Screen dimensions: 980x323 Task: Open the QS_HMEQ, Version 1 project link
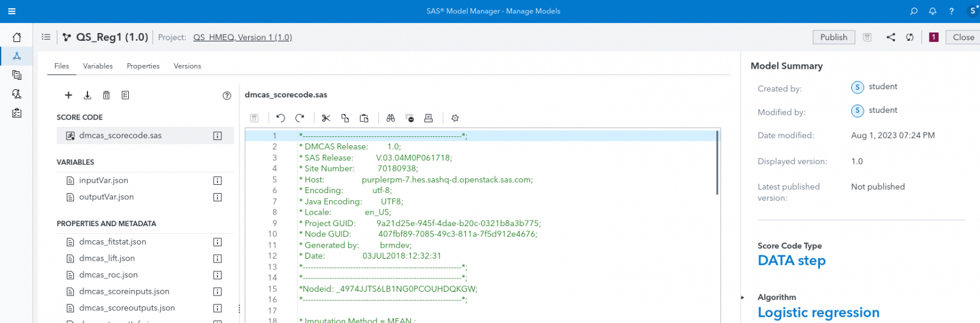click(242, 38)
